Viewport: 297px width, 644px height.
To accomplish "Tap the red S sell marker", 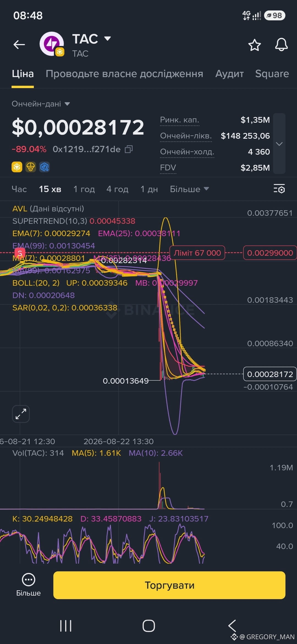I will pos(20,253).
